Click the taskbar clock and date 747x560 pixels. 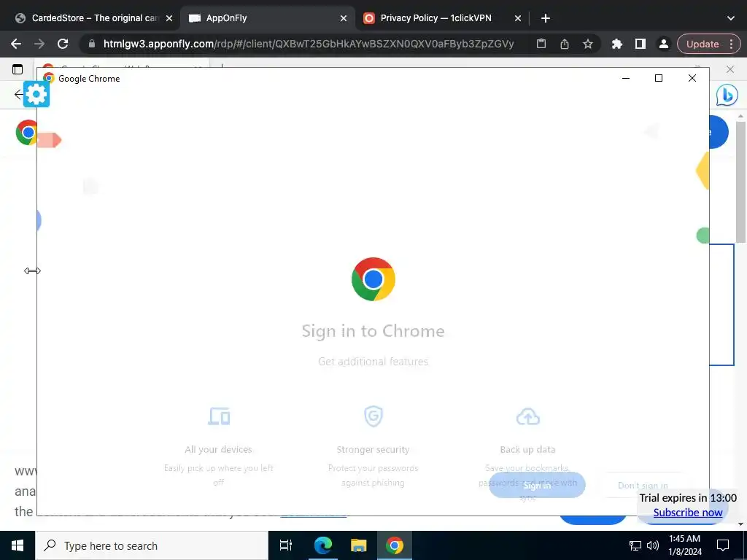click(684, 545)
